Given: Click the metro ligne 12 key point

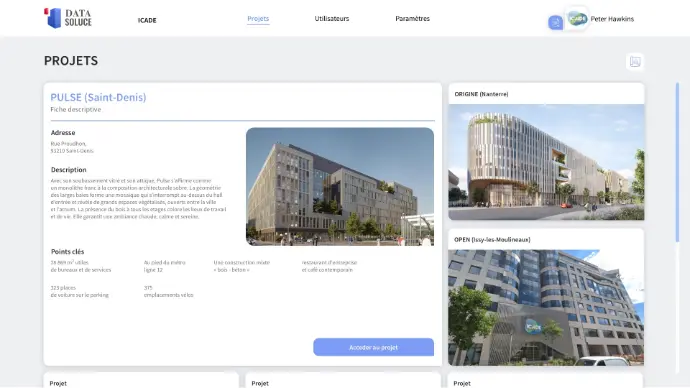Looking at the screenshot, I should (x=165, y=266).
